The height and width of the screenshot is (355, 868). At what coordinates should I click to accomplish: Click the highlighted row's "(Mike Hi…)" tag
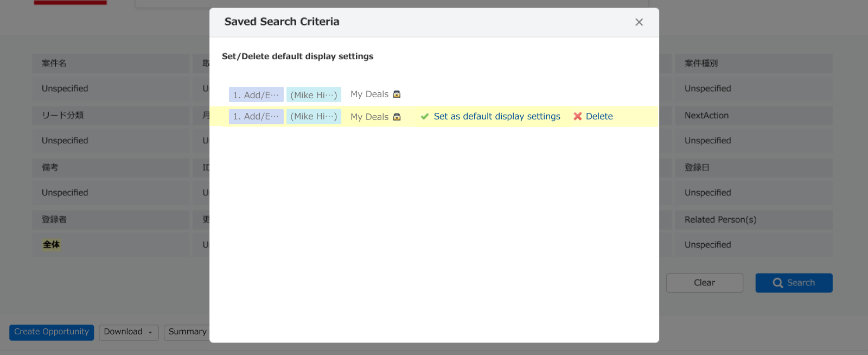pos(314,117)
